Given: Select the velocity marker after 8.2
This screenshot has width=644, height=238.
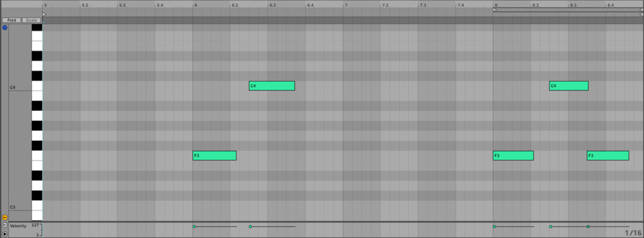Looking at the screenshot, I should pos(550,227).
